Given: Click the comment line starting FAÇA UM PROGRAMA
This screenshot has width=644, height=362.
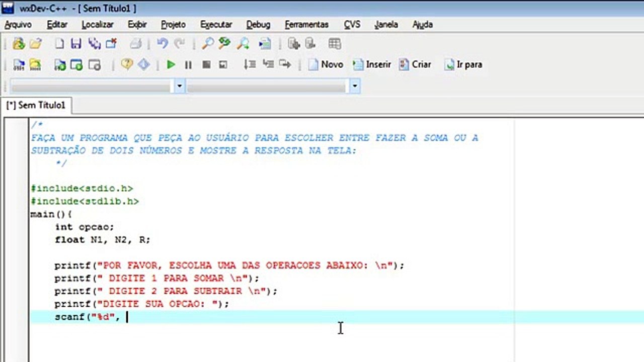Looking at the screenshot, I should (x=255, y=138).
